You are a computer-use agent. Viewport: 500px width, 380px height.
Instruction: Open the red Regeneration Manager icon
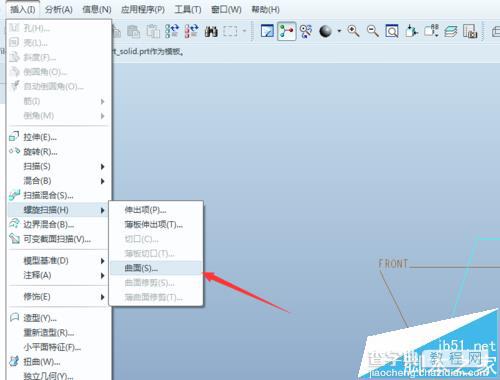point(192,31)
